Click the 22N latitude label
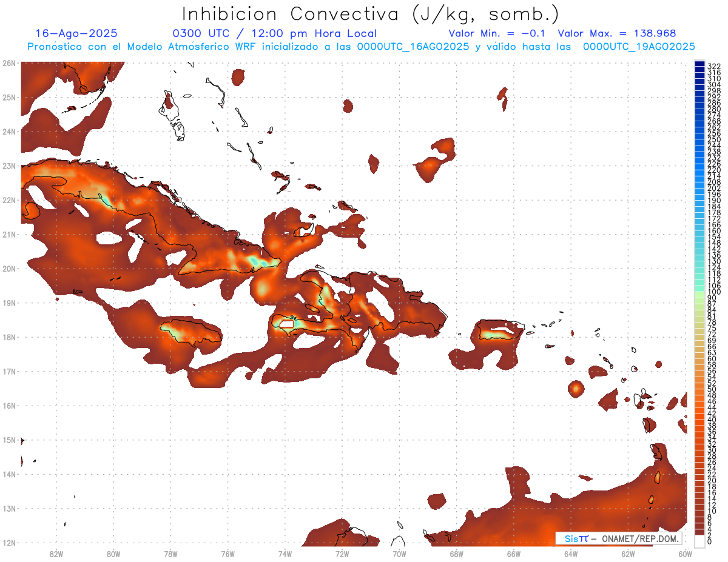This screenshot has width=728, height=562. tap(8, 200)
